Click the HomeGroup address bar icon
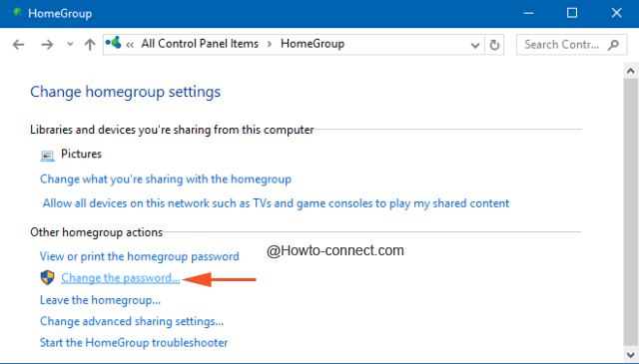 (113, 42)
